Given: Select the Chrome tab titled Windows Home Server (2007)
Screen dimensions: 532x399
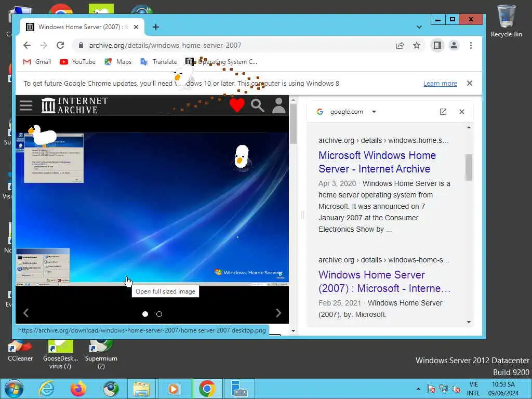Looking at the screenshot, I should (82, 27).
